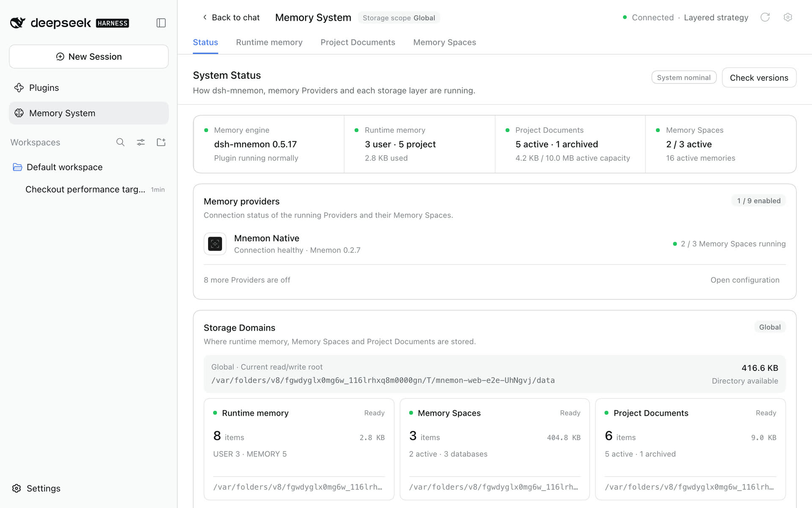Switch to the Status tab
Screen dimensions: 812x508
coord(206,42)
